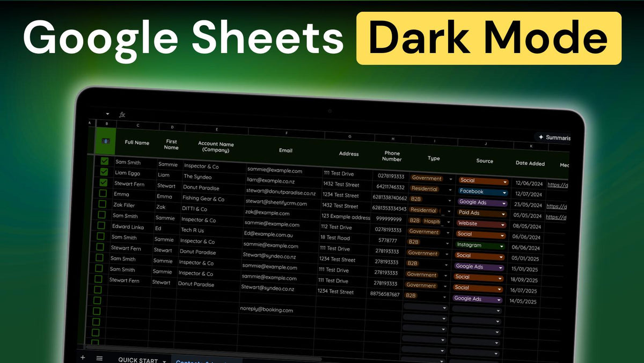This screenshot has height=363, width=644.
Task: Switch to the QUICK START sheet tab
Action: tap(138, 360)
